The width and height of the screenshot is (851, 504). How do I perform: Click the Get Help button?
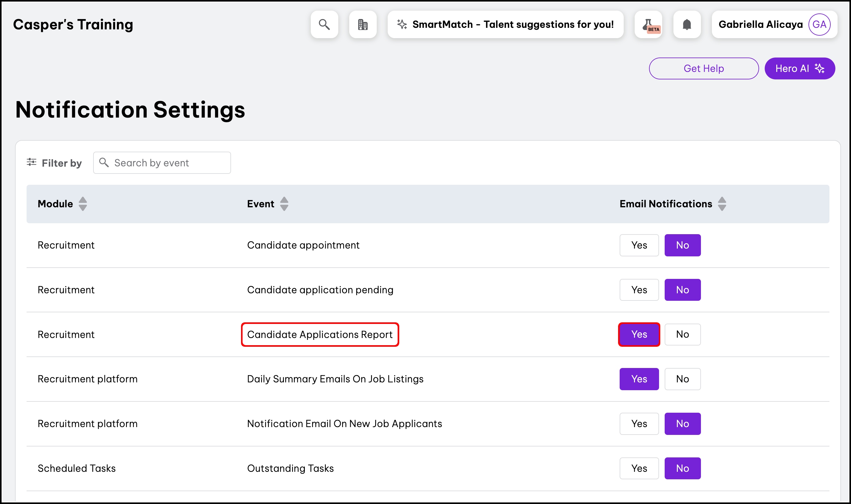(x=703, y=68)
